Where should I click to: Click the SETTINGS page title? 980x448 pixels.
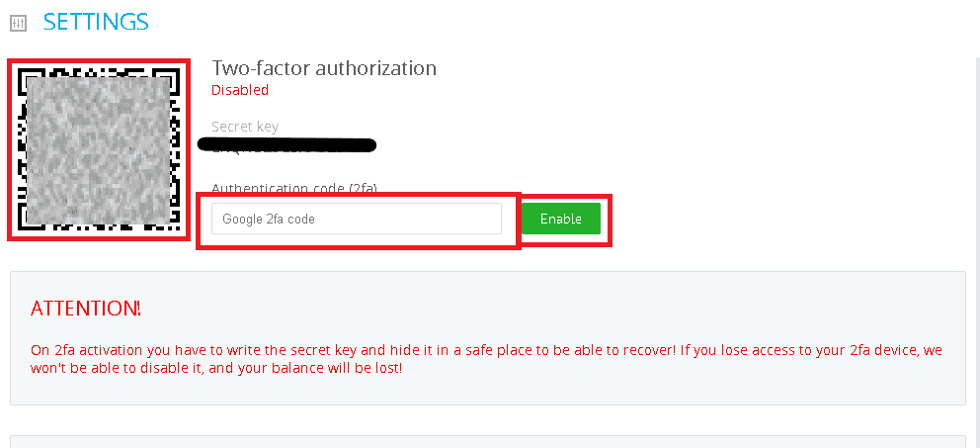click(96, 22)
